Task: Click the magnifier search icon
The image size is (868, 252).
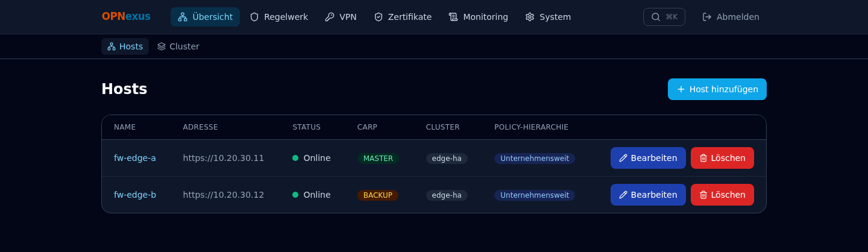Action: [x=656, y=17]
